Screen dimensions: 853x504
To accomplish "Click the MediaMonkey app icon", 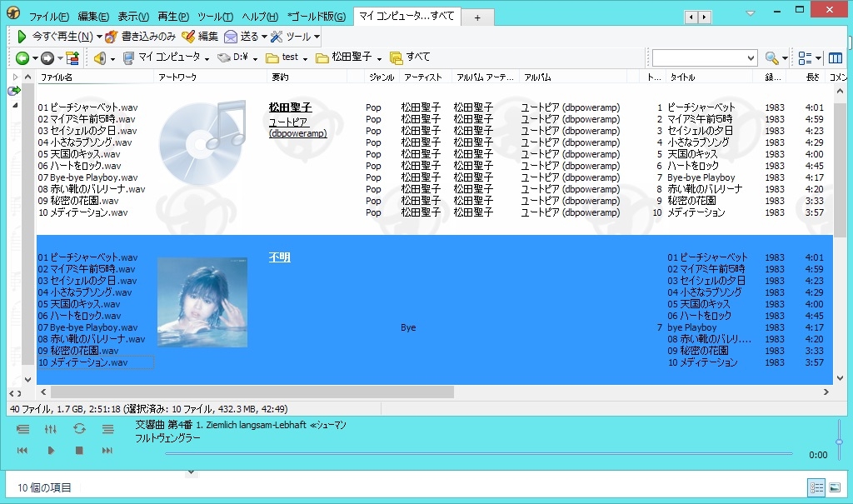I will pyautogui.click(x=13, y=12).
